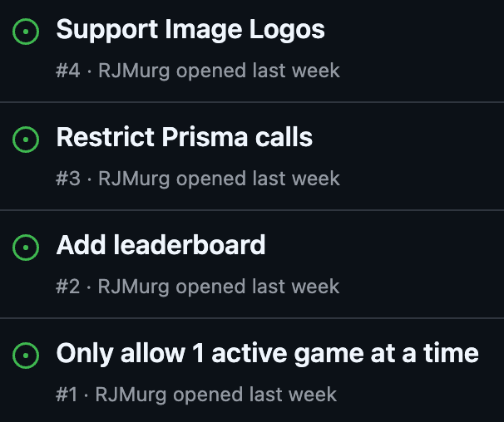Select the RJMurg author name under issue #1
The image size is (504, 422).
(132, 394)
